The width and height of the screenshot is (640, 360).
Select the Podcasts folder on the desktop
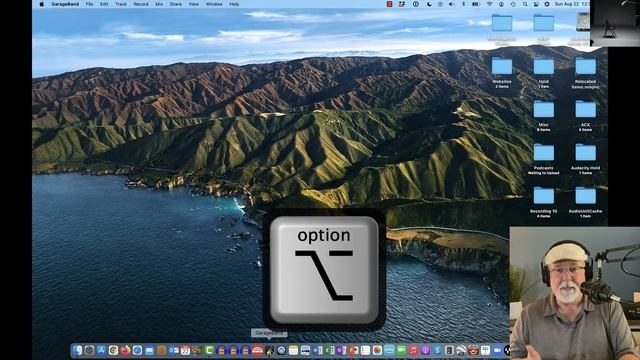(x=544, y=153)
